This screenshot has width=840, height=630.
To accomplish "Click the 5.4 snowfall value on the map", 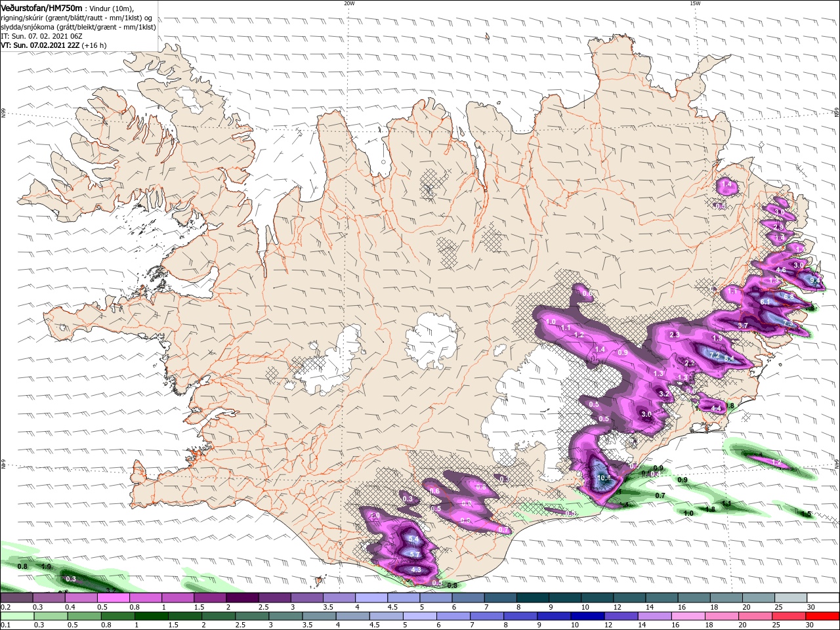I will click(413, 539).
